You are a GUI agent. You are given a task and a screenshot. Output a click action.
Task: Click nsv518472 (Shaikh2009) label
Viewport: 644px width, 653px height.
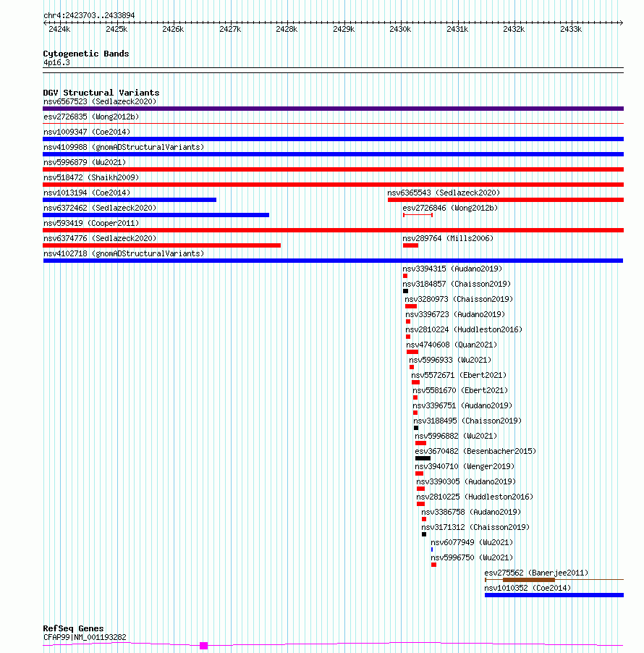[x=91, y=178]
